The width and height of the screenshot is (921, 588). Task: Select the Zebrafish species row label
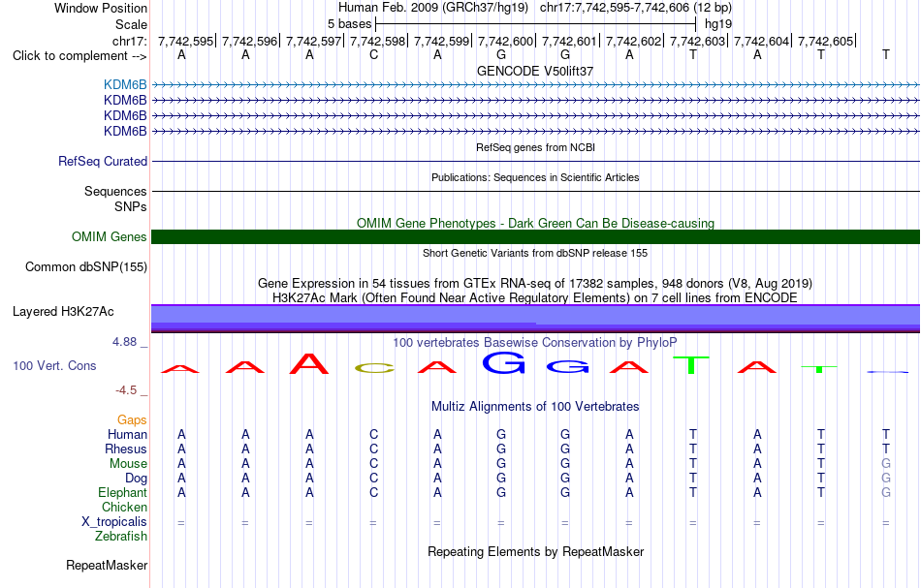[121, 536]
